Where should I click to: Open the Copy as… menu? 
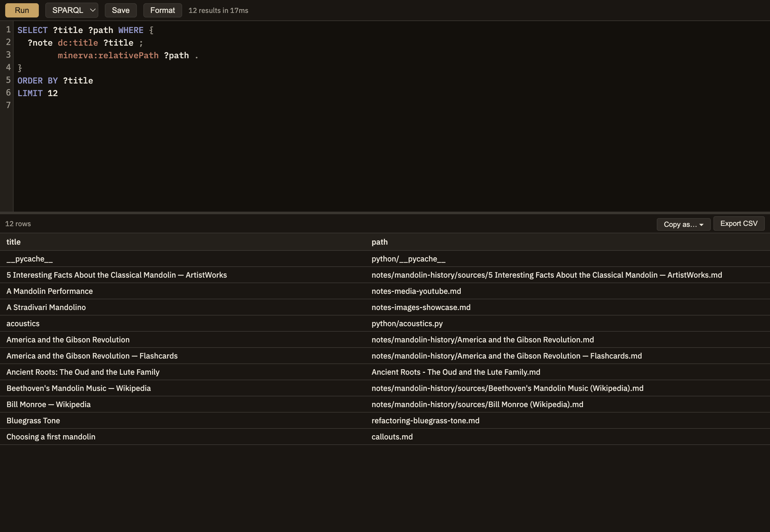683,224
